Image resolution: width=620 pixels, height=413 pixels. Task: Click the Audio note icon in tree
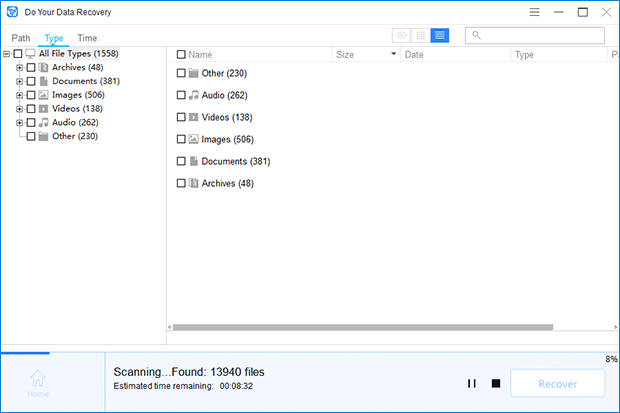coord(43,123)
